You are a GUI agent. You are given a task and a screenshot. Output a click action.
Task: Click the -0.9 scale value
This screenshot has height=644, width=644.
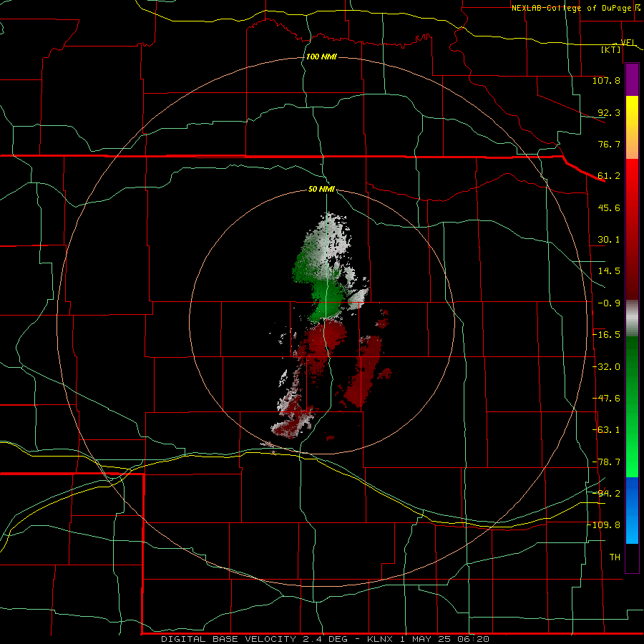[609, 303]
